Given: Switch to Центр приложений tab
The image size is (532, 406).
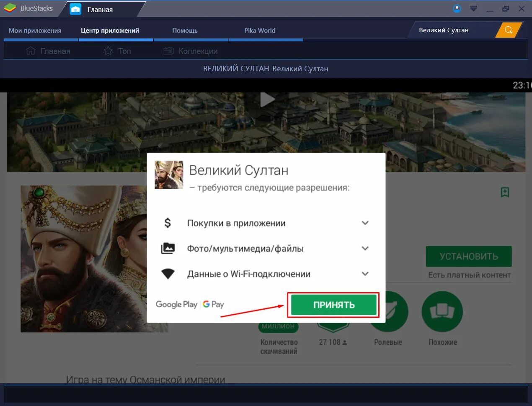Looking at the screenshot, I should (x=110, y=31).
